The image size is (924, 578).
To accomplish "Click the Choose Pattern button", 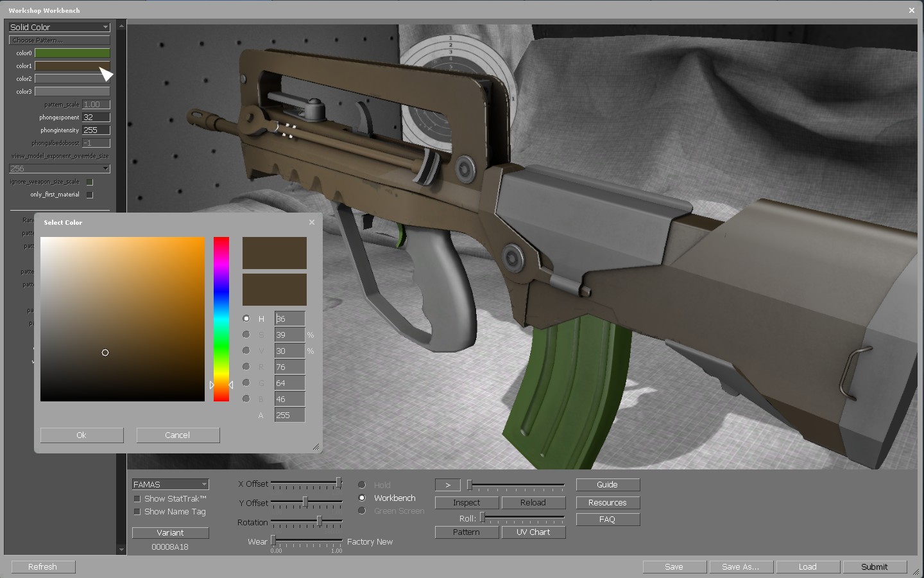I will (60, 40).
